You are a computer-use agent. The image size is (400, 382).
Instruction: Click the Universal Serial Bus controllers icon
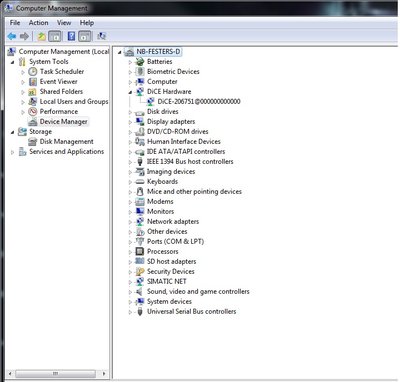point(140,312)
